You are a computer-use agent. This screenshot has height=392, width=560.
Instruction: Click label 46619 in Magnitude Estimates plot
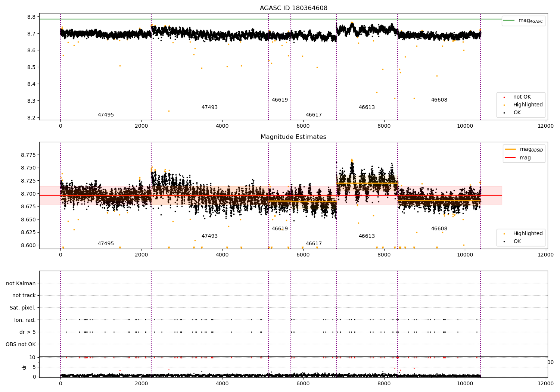click(x=280, y=229)
